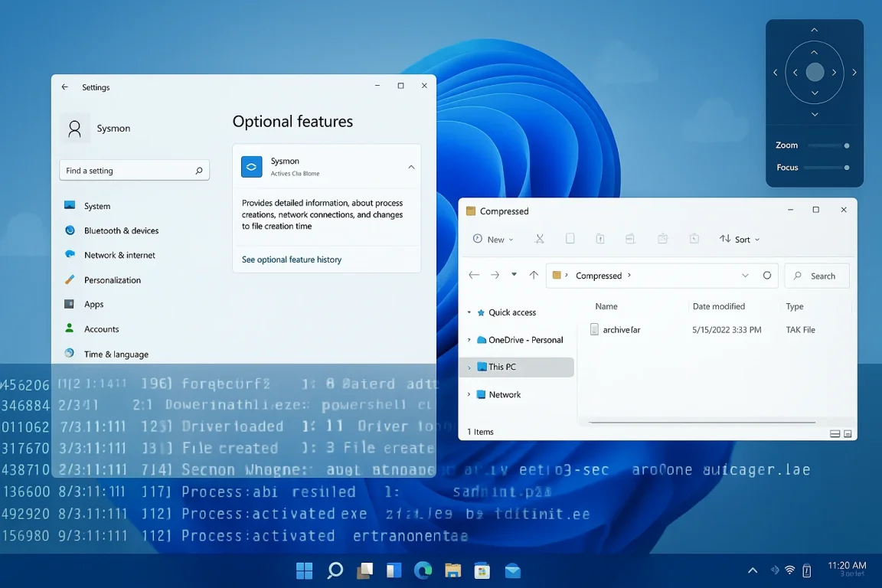Collapse the Sysmon feature details chevron
The height and width of the screenshot is (588, 882).
(x=411, y=166)
